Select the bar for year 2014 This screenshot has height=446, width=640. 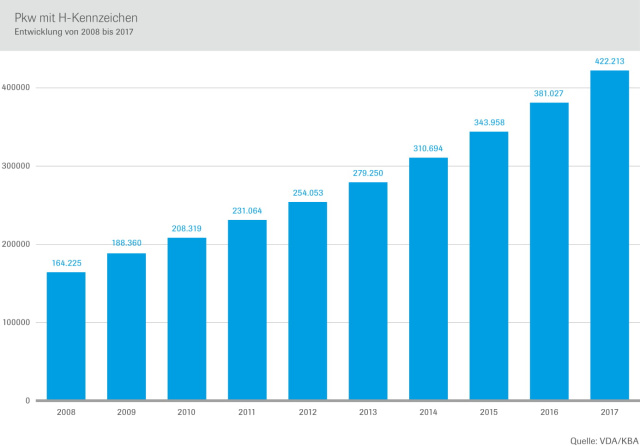tap(428, 279)
